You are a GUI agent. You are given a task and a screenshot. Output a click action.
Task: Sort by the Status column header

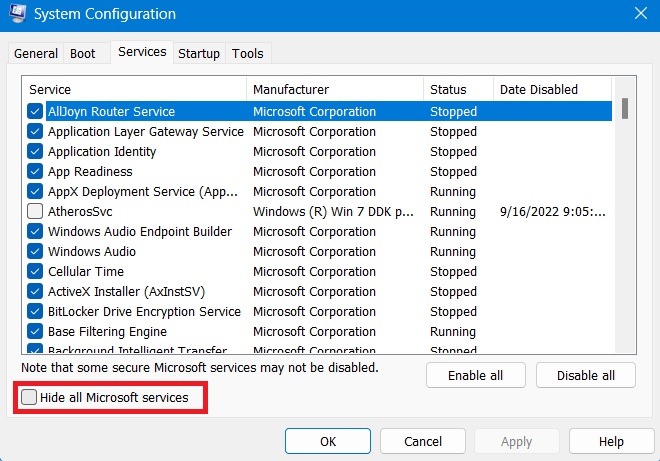pyautogui.click(x=458, y=89)
